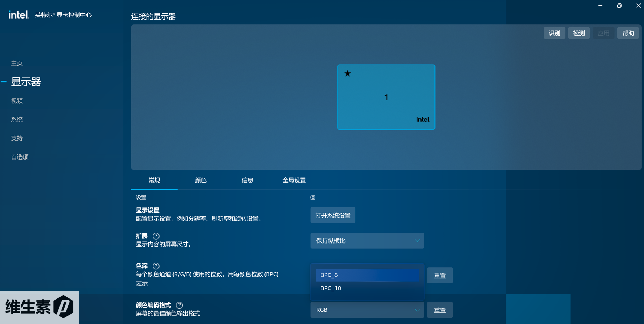The image size is (644, 324).
Task: Choose the BPC_8 color depth option
Action: pyautogui.click(x=367, y=275)
